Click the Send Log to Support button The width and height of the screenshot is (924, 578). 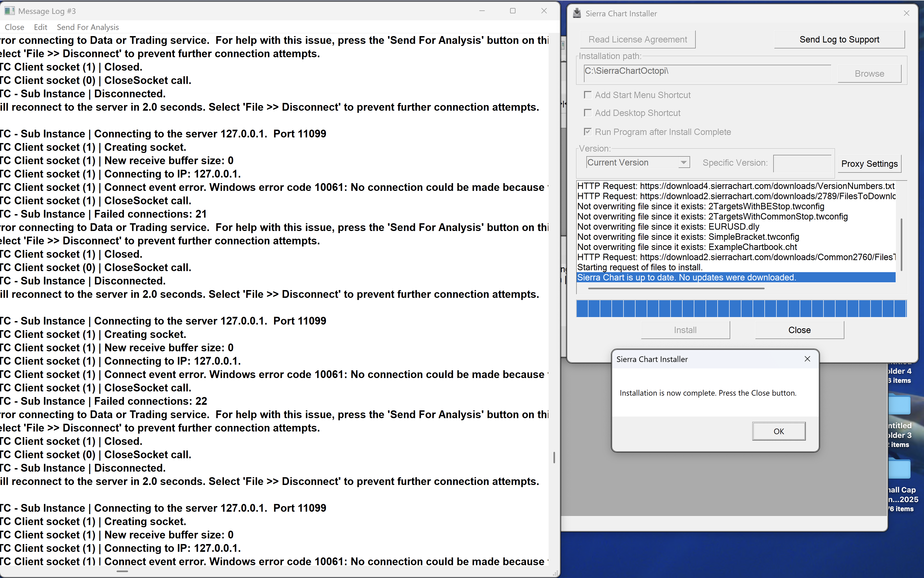pos(839,39)
